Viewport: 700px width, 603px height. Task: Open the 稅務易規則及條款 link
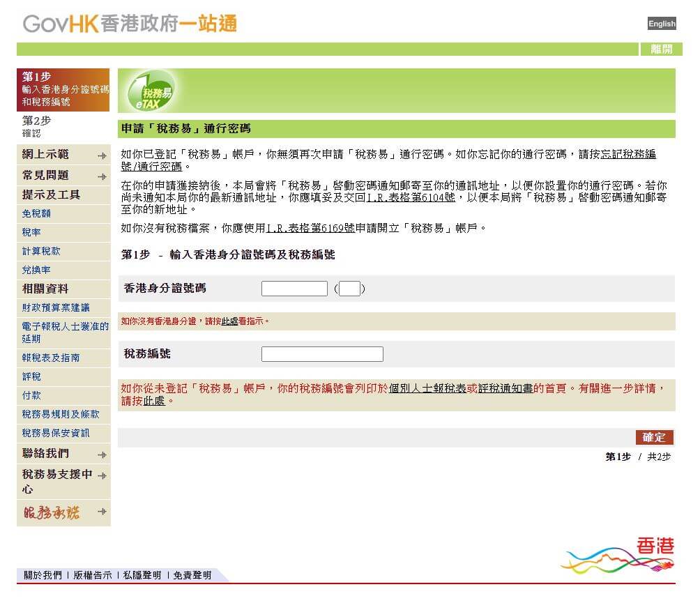[61, 414]
